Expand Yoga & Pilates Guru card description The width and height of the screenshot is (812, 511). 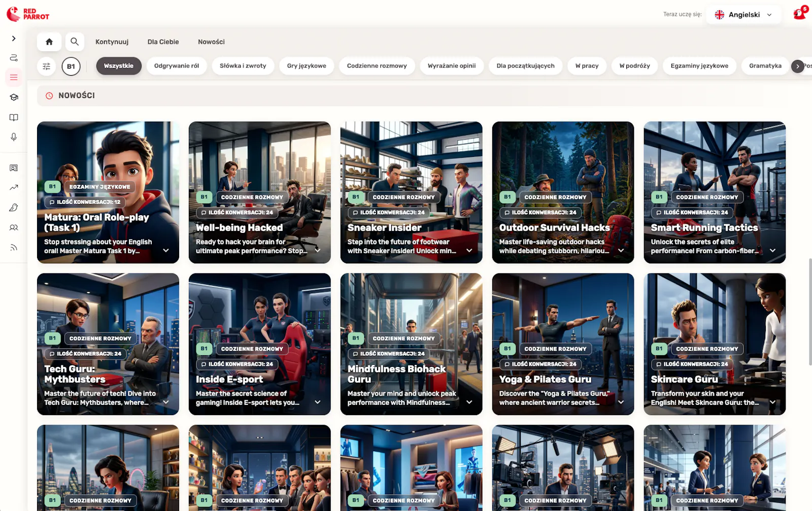621,402
